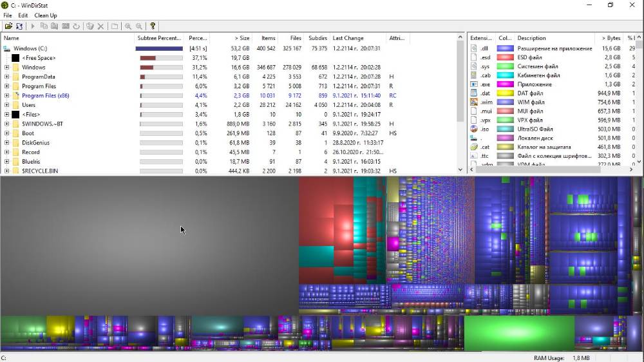Click the Refresh All toolbar icon
644x362 pixels.
pyautogui.click(x=19, y=26)
